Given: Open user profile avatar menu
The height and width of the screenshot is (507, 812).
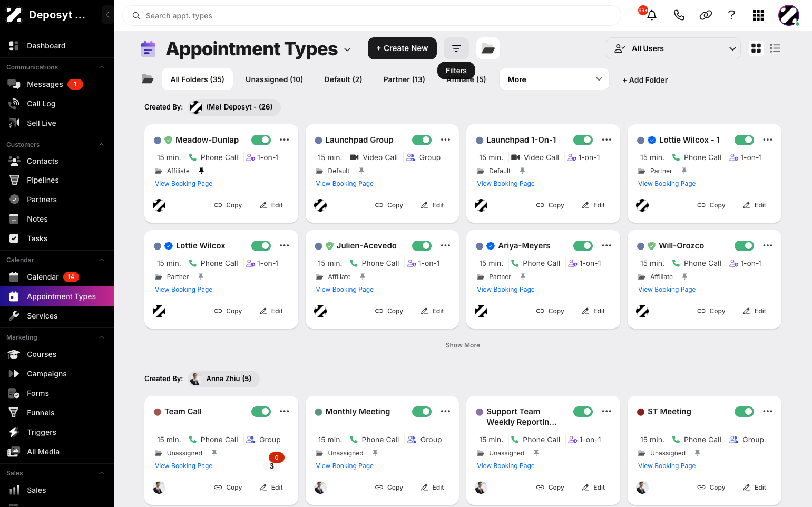Looking at the screenshot, I should [x=789, y=15].
